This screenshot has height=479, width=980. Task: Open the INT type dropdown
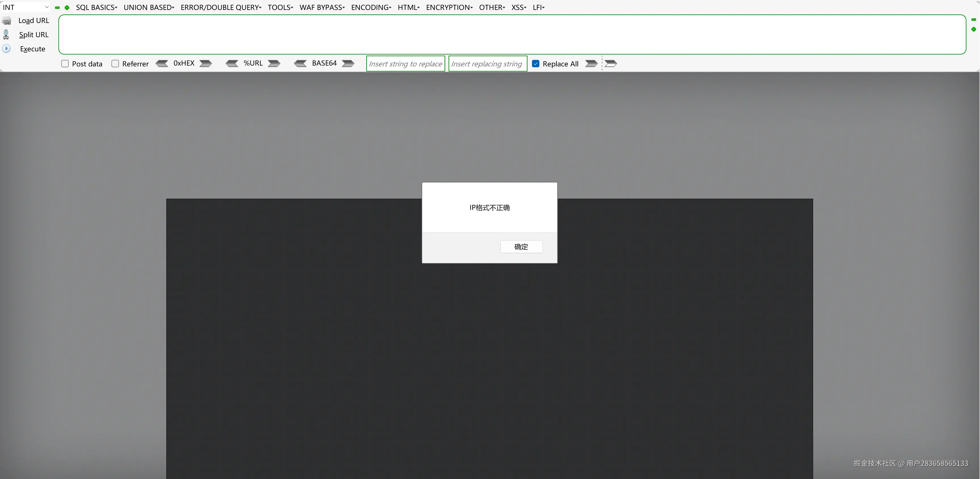pos(47,7)
